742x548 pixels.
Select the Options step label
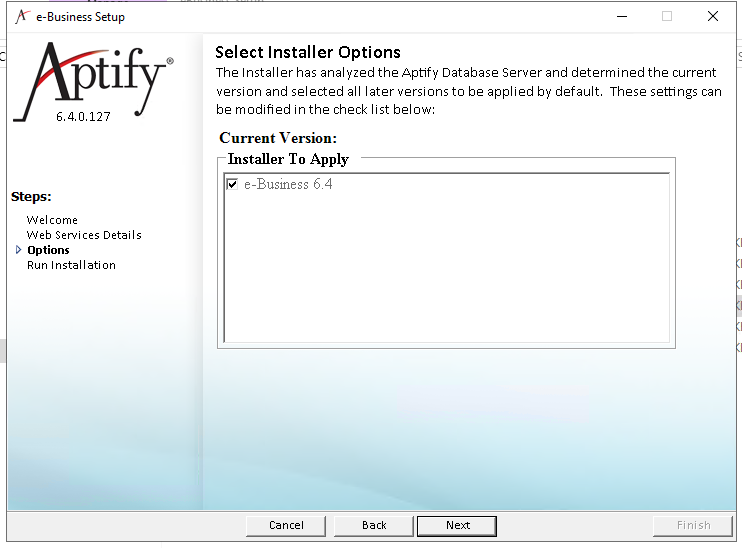(48, 250)
